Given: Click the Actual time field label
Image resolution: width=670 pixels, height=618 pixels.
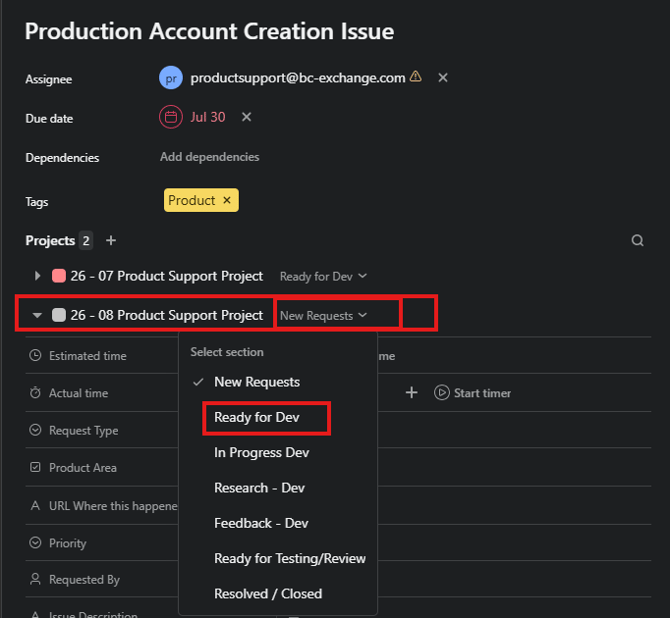Looking at the screenshot, I should 78,393.
